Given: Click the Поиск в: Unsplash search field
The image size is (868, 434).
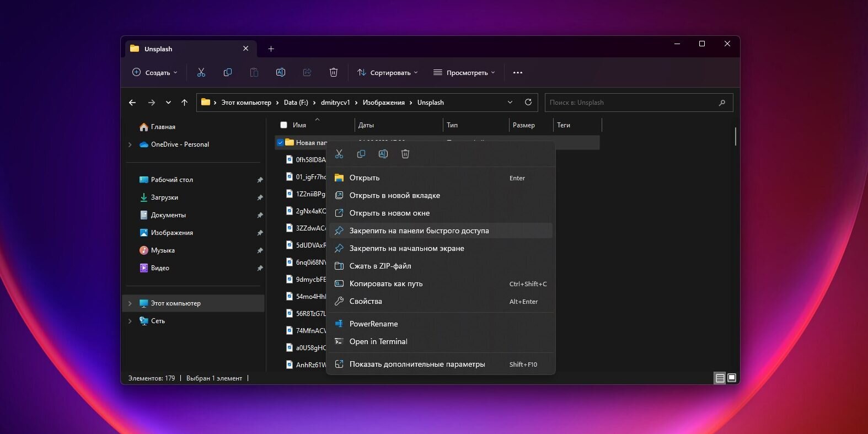Looking at the screenshot, I should [639, 103].
